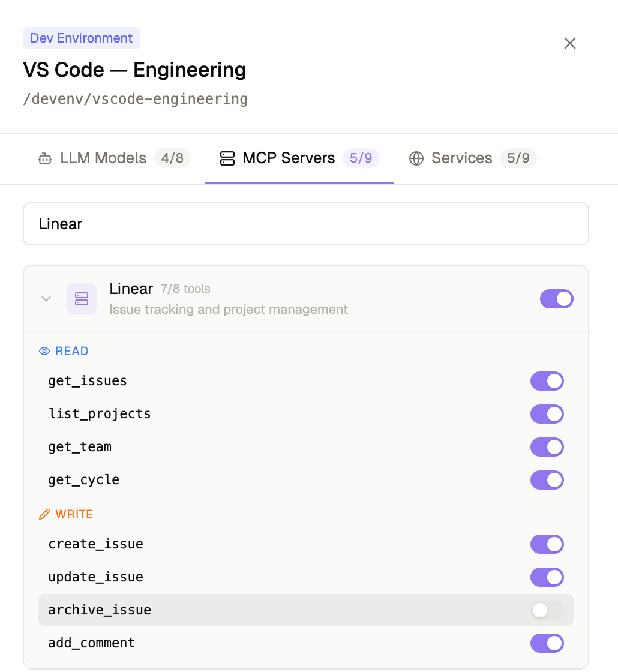Click the pencil icon beside WRITE
The width and height of the screenshot is (618, 672).
click(43, 514)
